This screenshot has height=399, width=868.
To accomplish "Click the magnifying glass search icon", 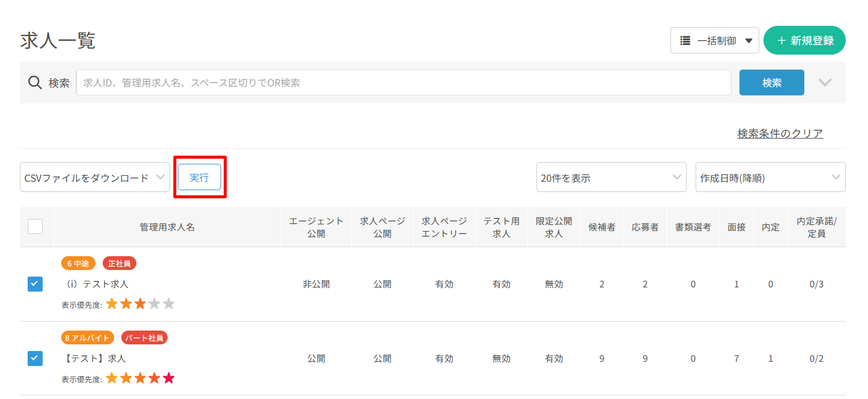I will tap(35, 83).
